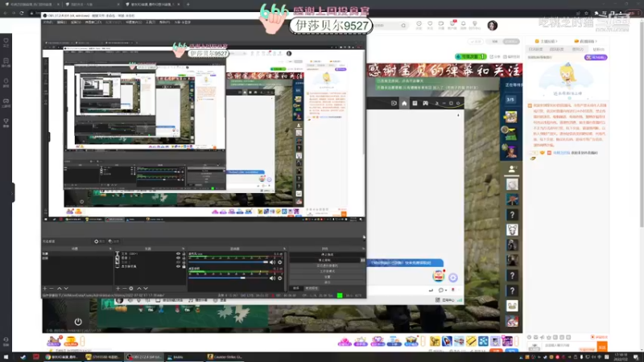Click the purple button in chat panel
Image resolution: width=644 pixels, height=362 pixels.
596,57
